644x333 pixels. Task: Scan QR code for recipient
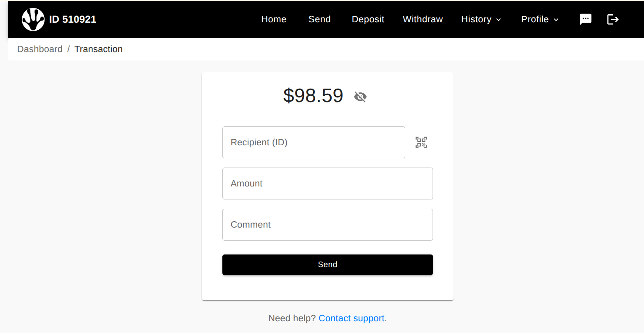pos(421,142)
